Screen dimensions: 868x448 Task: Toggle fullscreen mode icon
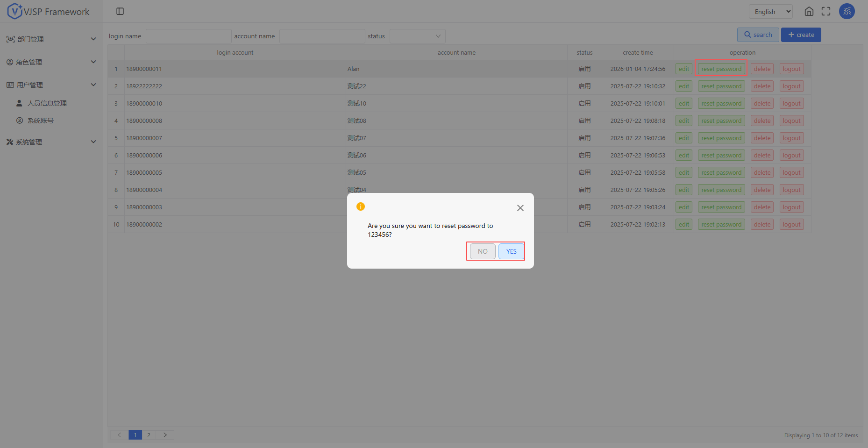pyautogui.click(x=826, y=12)
